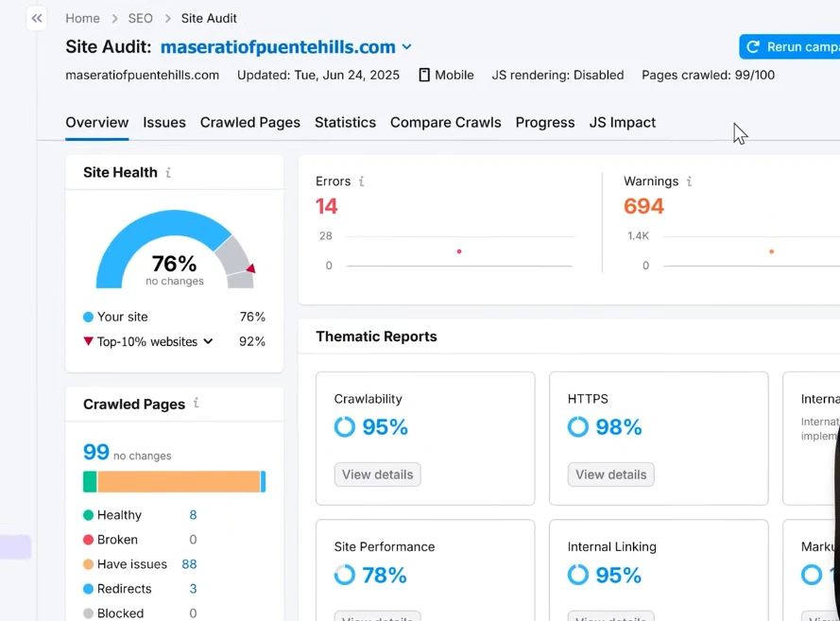Click the green Healthy bar segment
The image size is (840, 621).
click(90, 481)
